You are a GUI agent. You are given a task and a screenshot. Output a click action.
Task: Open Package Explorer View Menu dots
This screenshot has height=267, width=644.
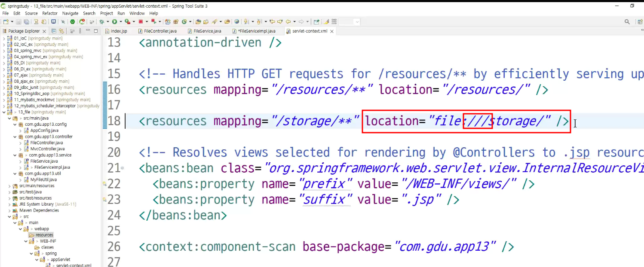click(x=80, y=31)
